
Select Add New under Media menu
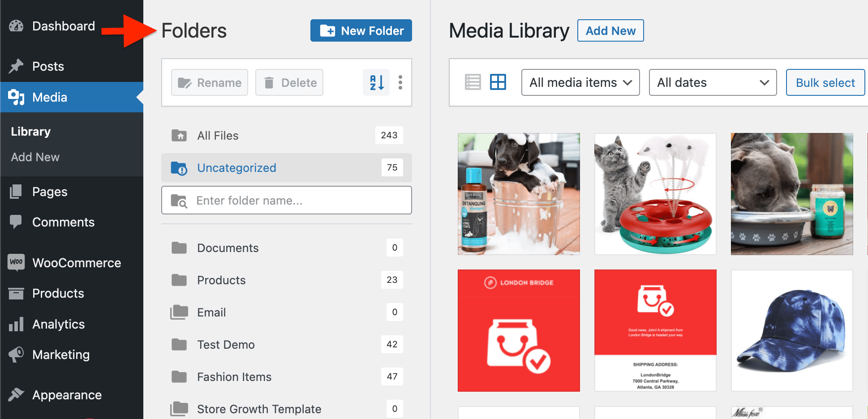coord(35,157)
